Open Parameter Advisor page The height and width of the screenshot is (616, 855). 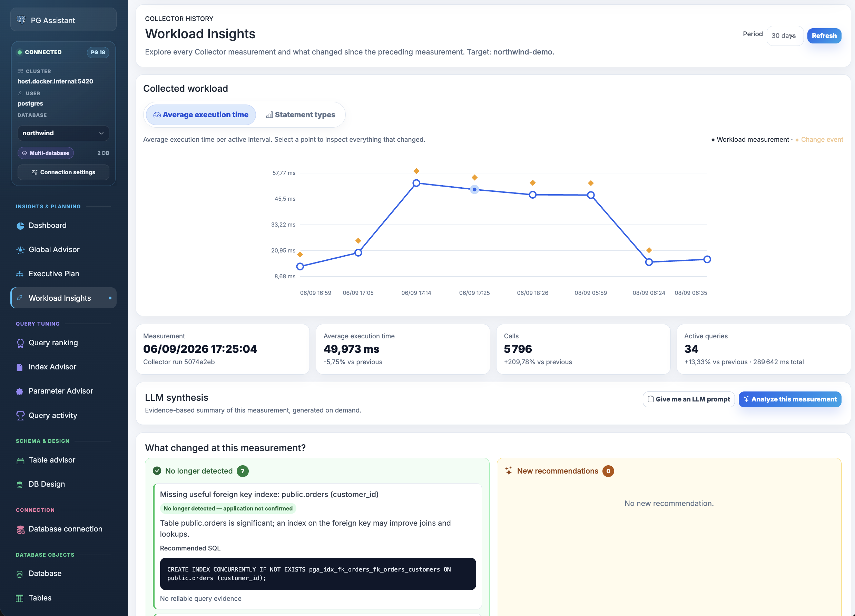(x=63, y=391)
